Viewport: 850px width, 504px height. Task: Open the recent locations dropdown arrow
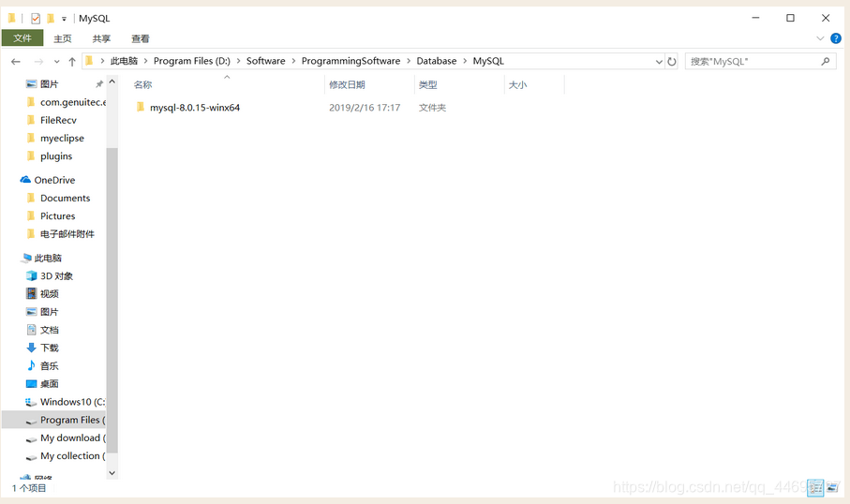[57, 62]
